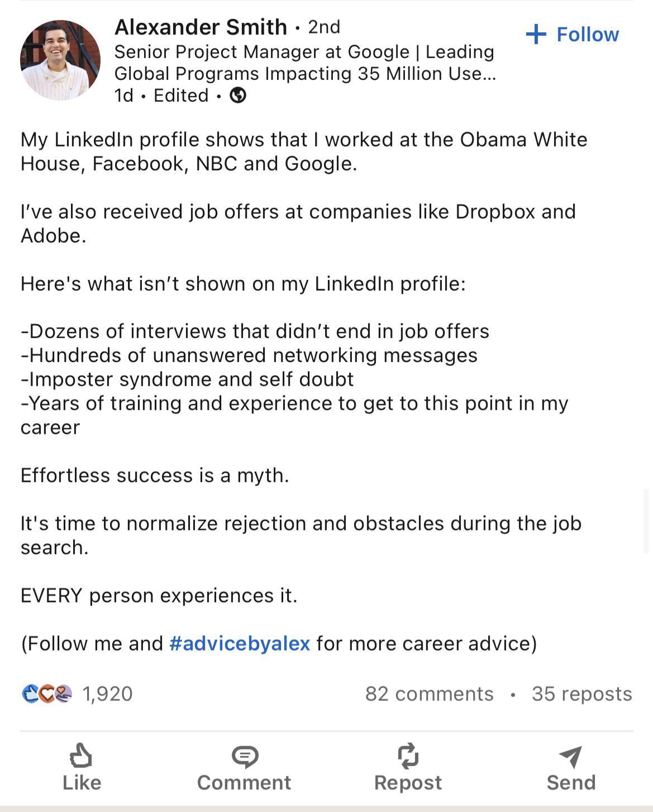Tap the Send paper plane action
Image resolution: width=653 pixels, height=812 pixels.
[x=571, y=767]
